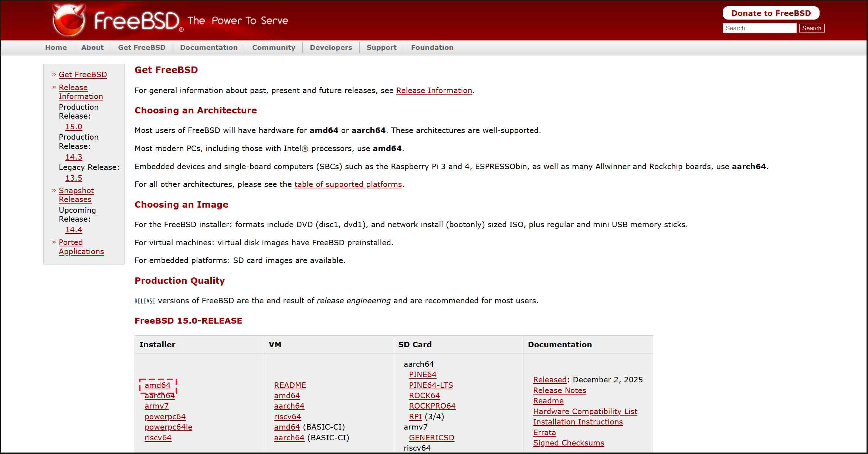
Task: Download the amd64 installer link
Action: point(157,385)
